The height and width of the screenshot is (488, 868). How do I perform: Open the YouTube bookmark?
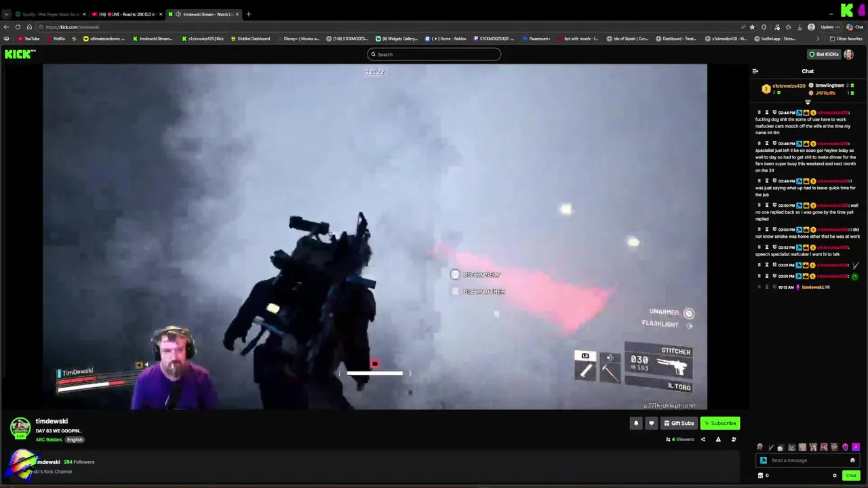pos(28,39)
